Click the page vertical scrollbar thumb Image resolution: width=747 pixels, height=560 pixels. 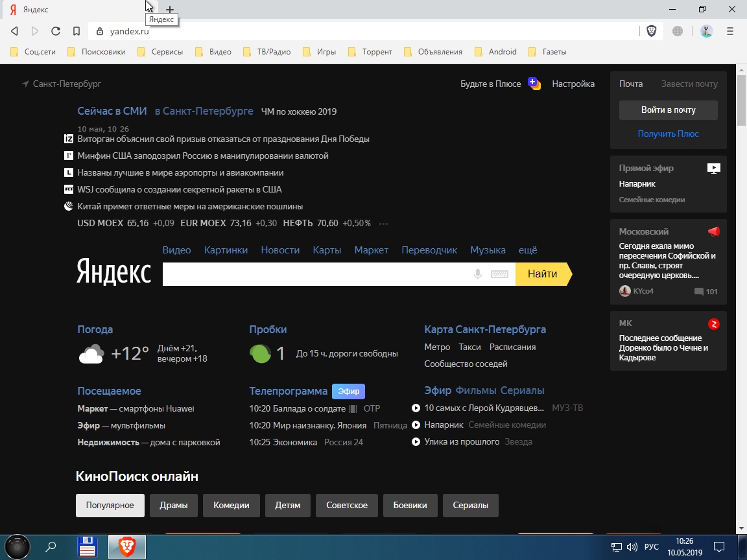[x=741, y=100]
